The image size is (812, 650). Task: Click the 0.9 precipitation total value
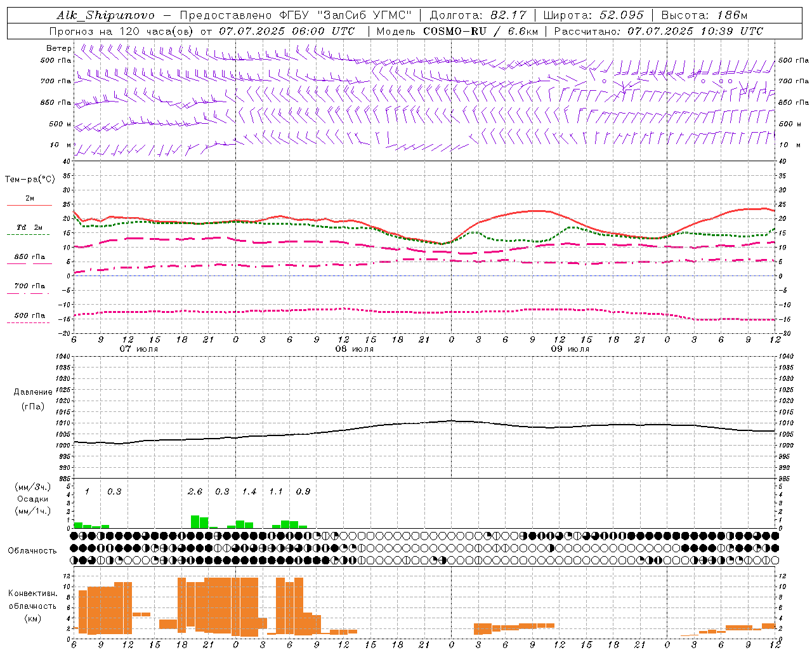tap(303, 492)
